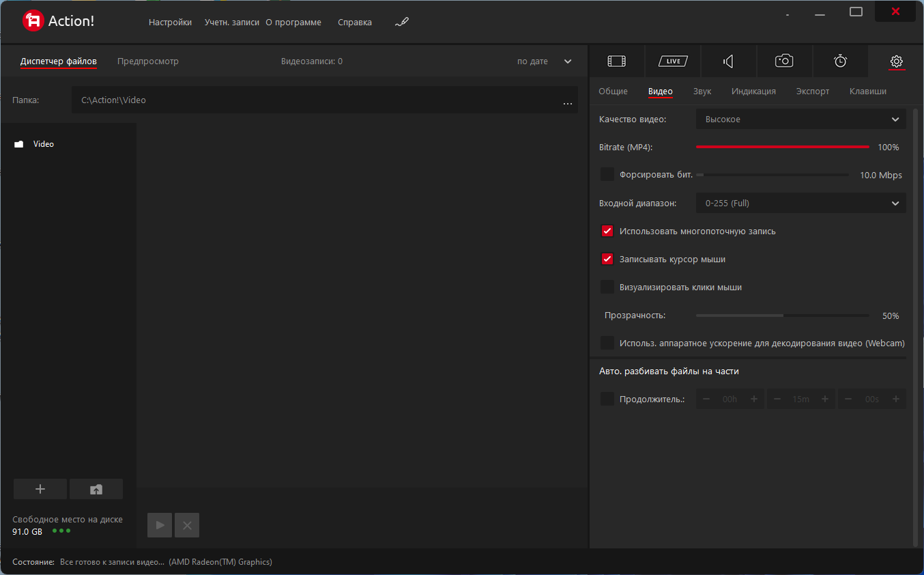The image size is (924, 575).
Task: Adjust the Прозрачность slider
Action: 783,315
